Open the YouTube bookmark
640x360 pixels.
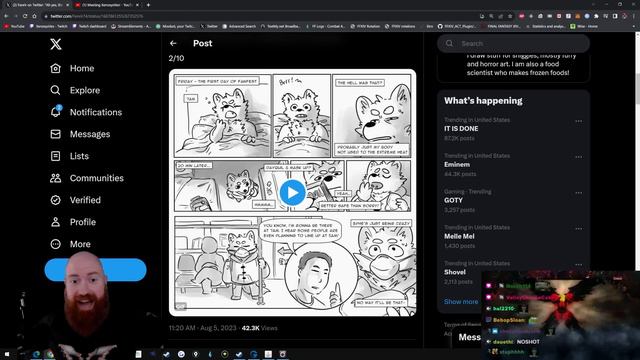(15, 26)
